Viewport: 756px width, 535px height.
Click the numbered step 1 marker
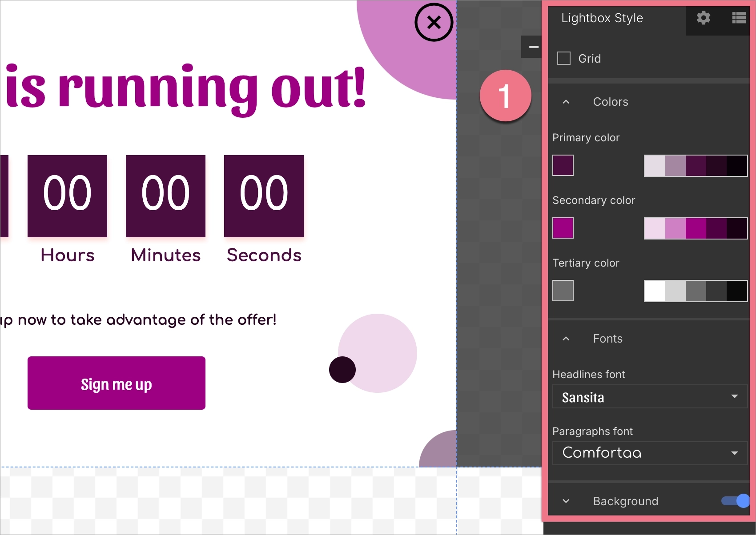pos(506,96)
